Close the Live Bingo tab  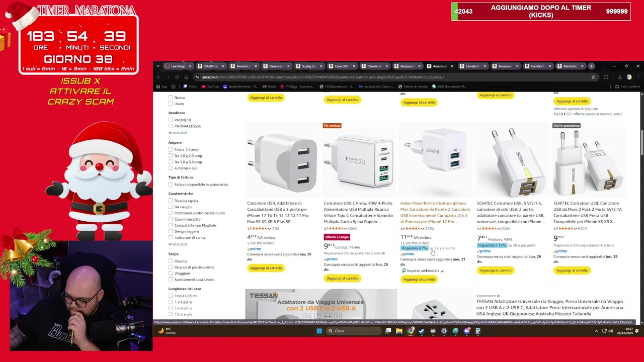(x=190, y=66)
